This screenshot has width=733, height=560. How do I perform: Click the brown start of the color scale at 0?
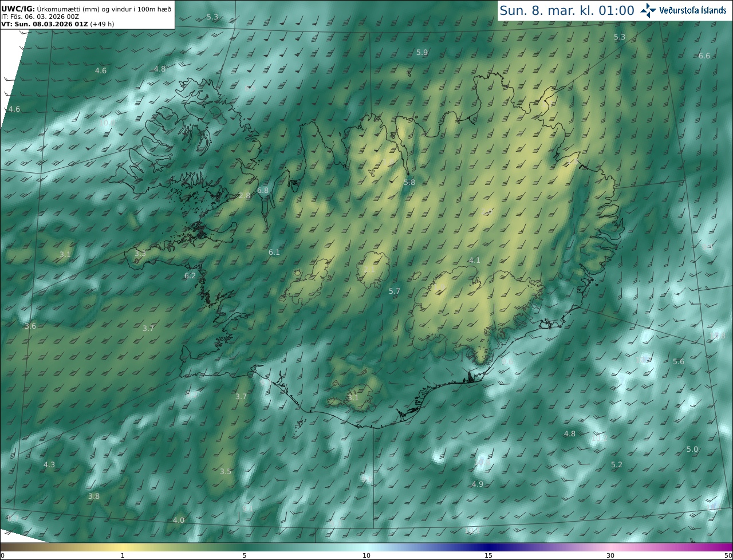click(3, 547)
